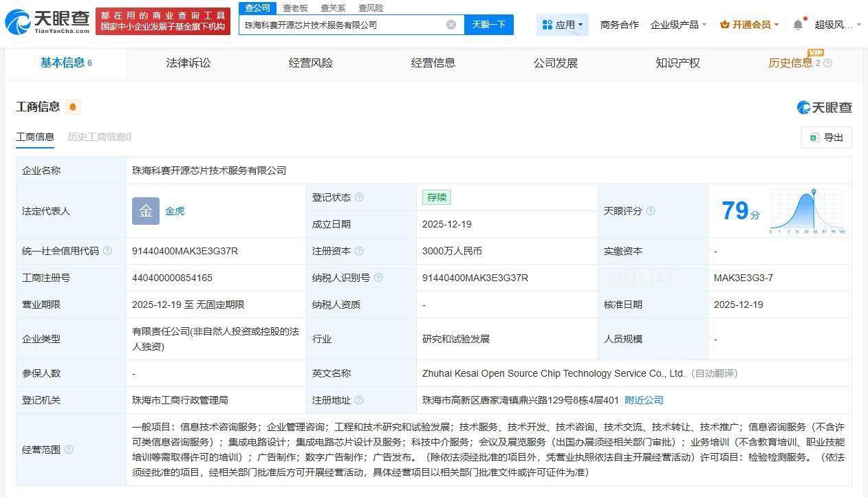Click the 附近公司 link
868x497 pixels.
point(644,400)
